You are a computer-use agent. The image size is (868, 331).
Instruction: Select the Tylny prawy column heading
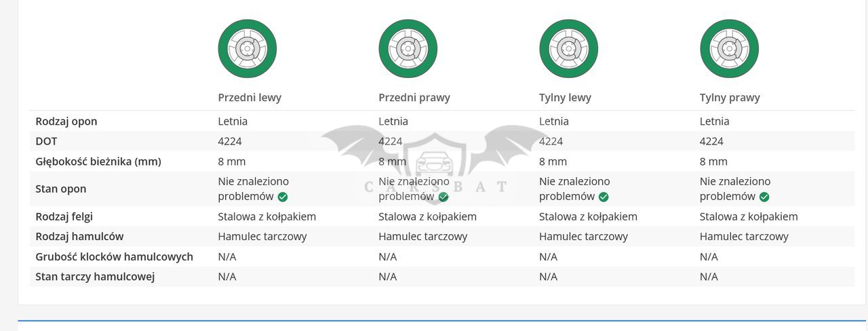[x=730, y=98]
